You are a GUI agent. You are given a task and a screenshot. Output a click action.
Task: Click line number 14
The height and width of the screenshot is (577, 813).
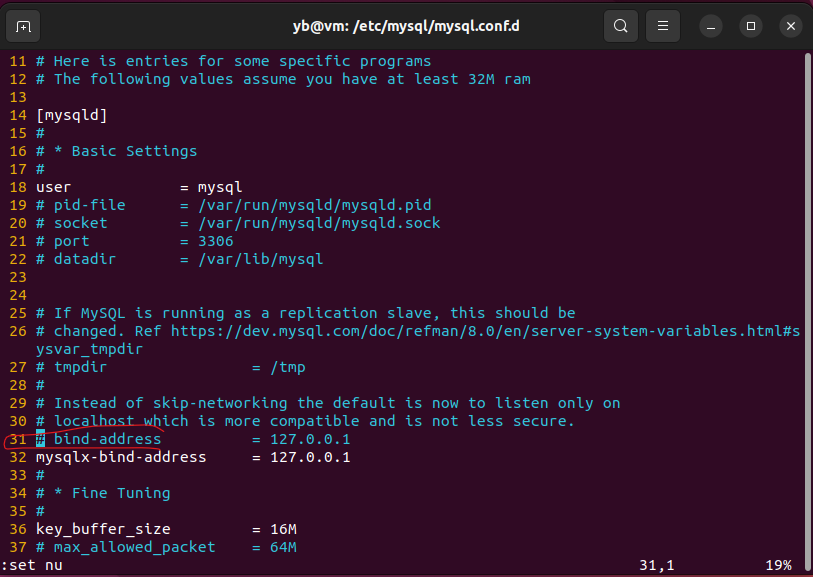pyautogui.click(x=18, y=115)
